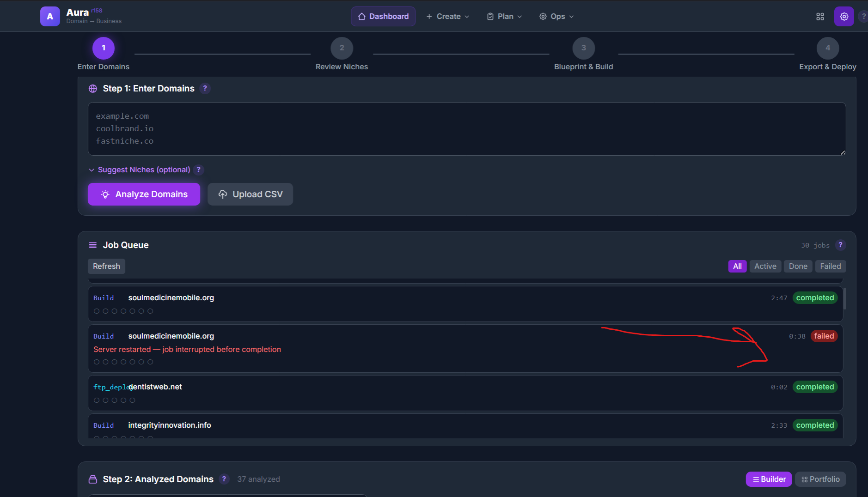Go to the Dashboard tab
868x497 pixels.
point(383,17)
